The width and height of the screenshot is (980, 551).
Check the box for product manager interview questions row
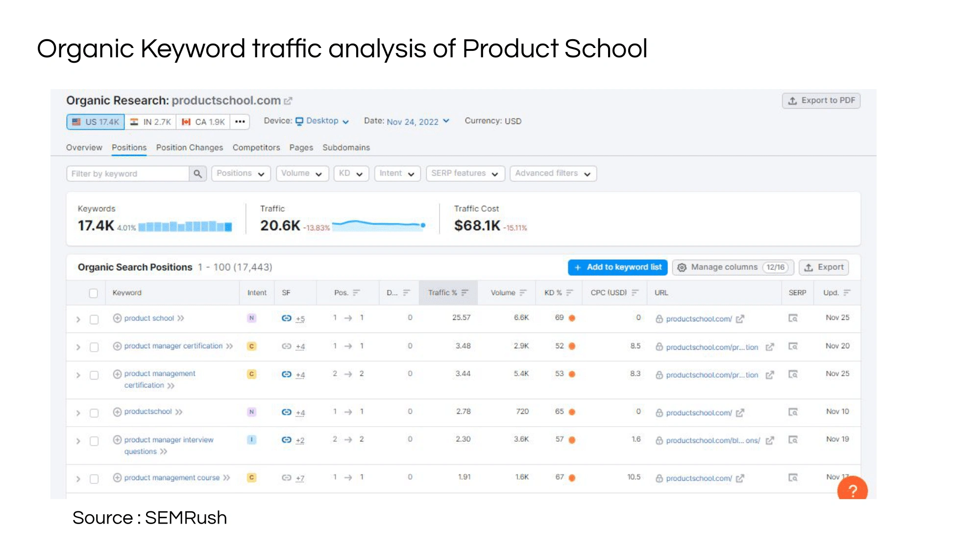coord(94,441)
